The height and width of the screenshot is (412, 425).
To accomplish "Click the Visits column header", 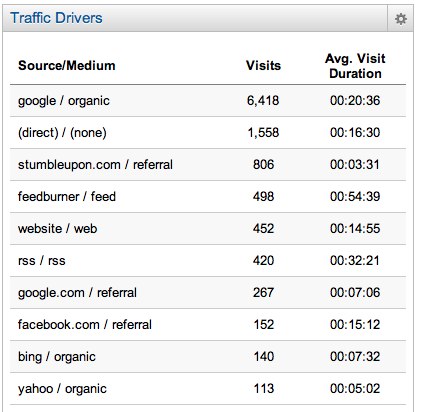I will 263,65.
